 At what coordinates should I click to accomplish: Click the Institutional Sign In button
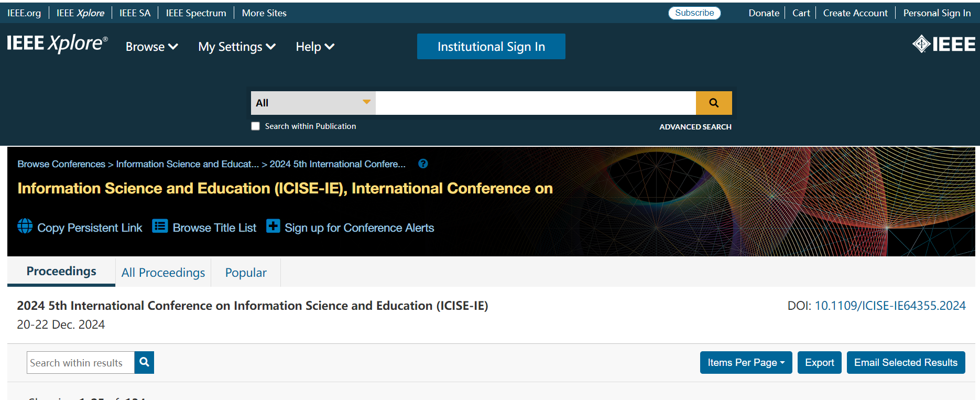(491, 47)
